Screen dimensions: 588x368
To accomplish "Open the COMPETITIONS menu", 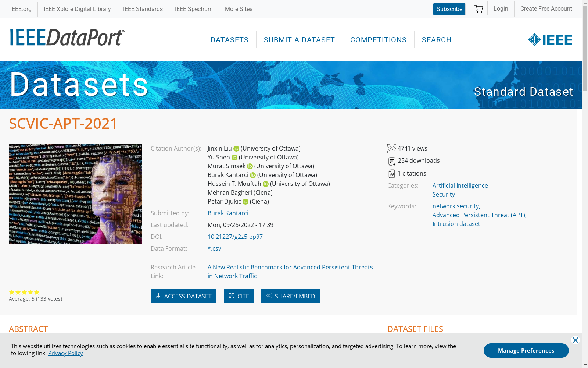I will pos(379,40).
